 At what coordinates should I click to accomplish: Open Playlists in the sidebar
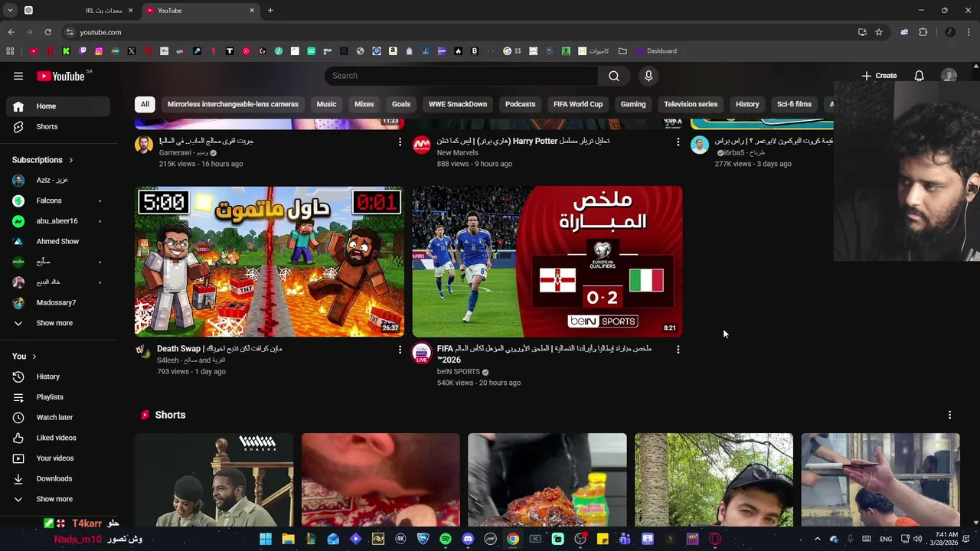[58, 397]
